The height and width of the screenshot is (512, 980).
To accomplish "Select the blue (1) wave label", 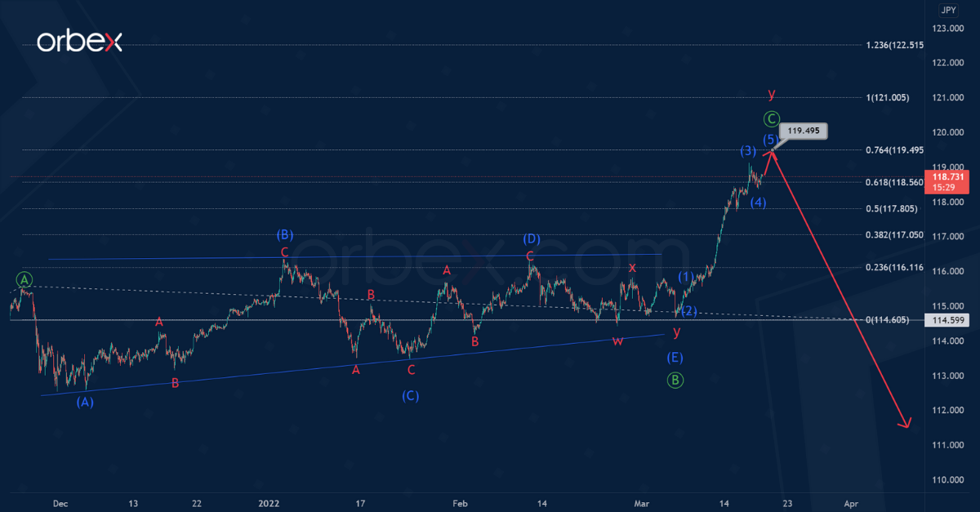I will (x=686, y=276).
